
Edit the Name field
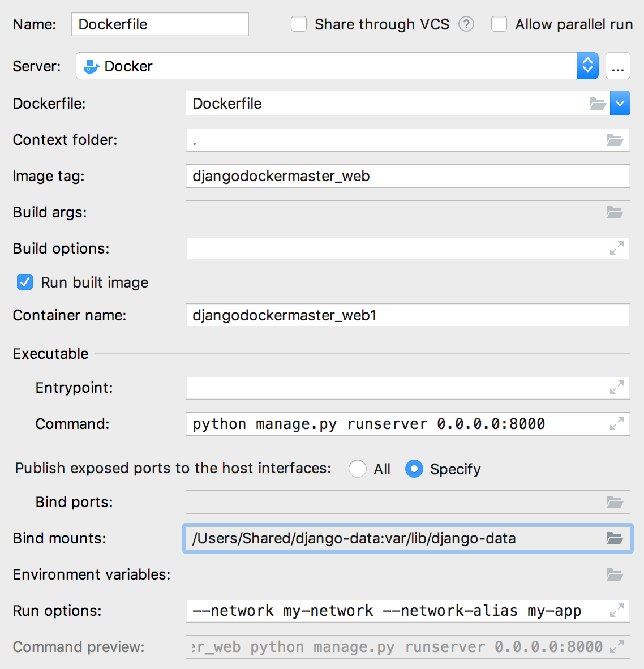(x=160, y=24)
